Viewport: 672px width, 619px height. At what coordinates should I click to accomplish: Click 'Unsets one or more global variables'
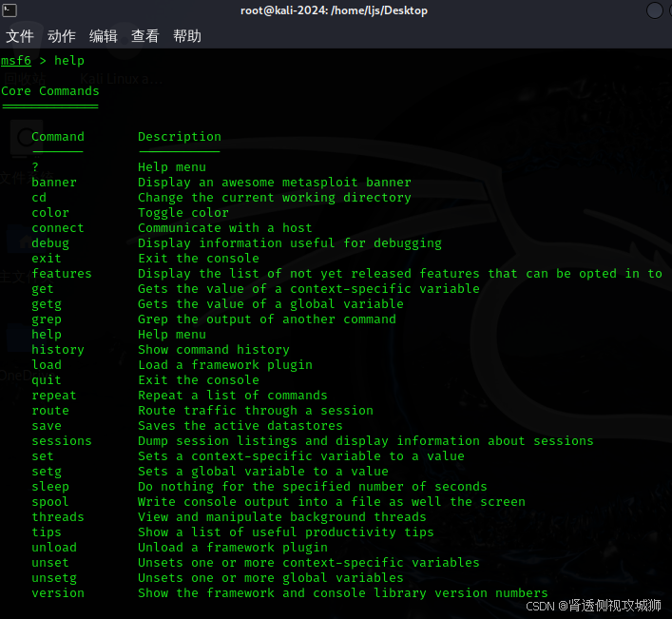(x=271, y=578)
